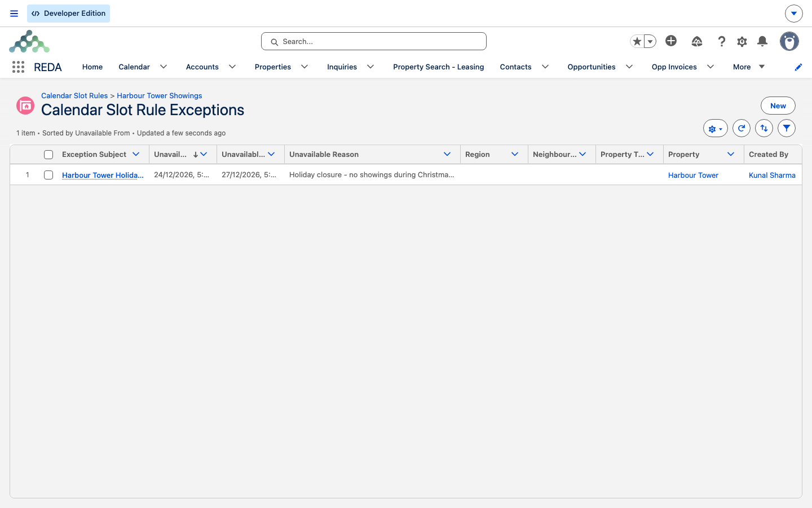
Task: Open the Inquiries tab
Action: click(342, 67)
